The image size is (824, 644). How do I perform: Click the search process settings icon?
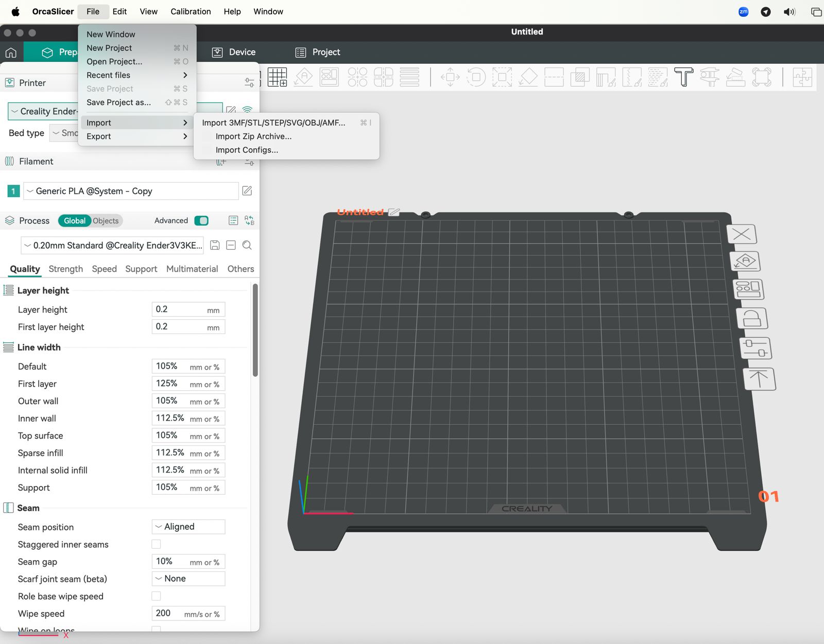[247, 246]
